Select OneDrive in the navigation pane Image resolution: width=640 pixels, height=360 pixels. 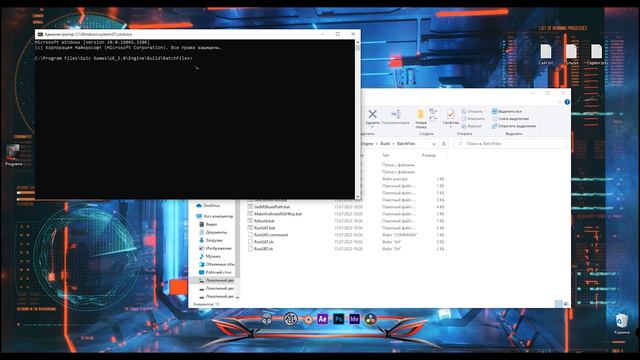click(208, 205)
